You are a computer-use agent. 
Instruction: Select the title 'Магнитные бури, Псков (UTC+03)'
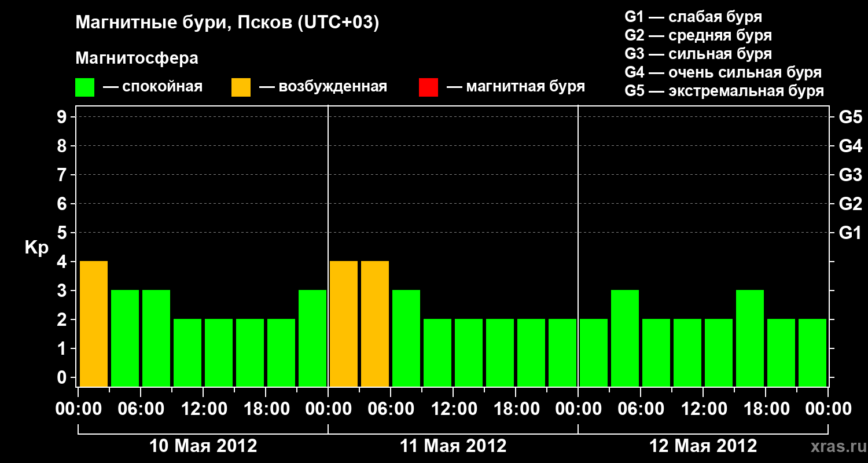[x=227, y=23]
